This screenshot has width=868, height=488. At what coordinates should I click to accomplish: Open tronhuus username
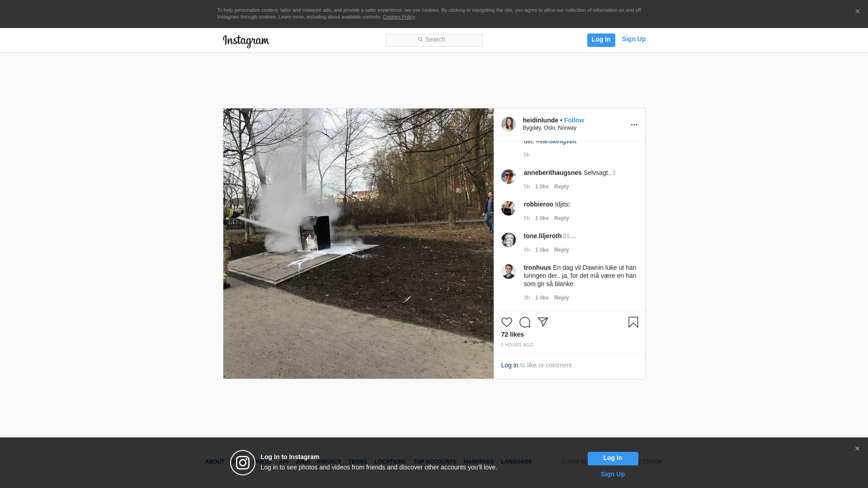(x=538, y=267)
